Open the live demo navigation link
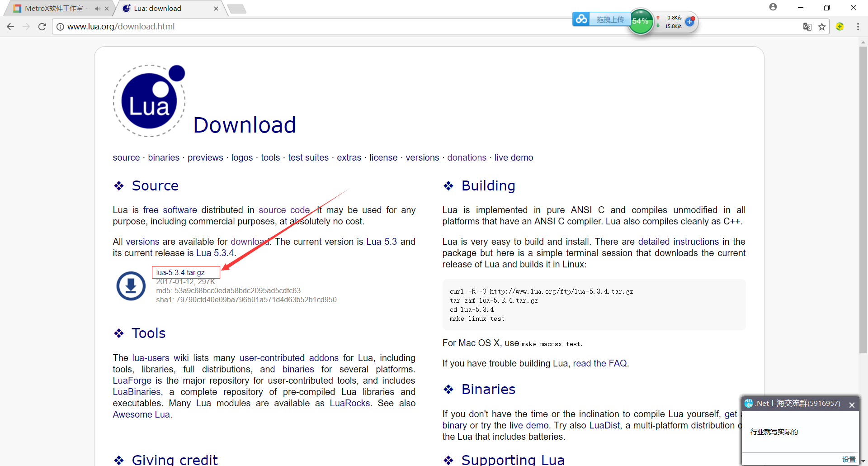 [x=514, y=157]
